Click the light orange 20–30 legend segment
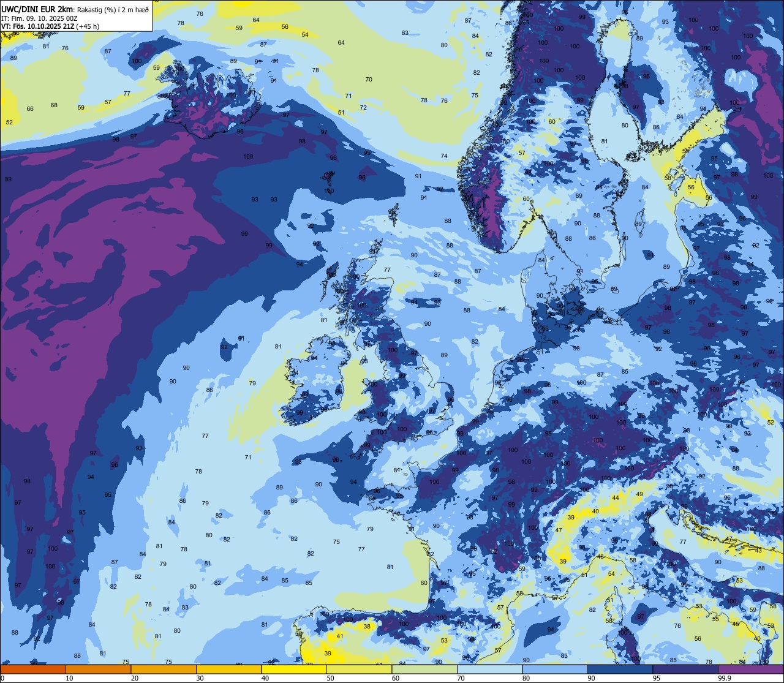Screen dimensions: 784x683 (x=164, y=669)
